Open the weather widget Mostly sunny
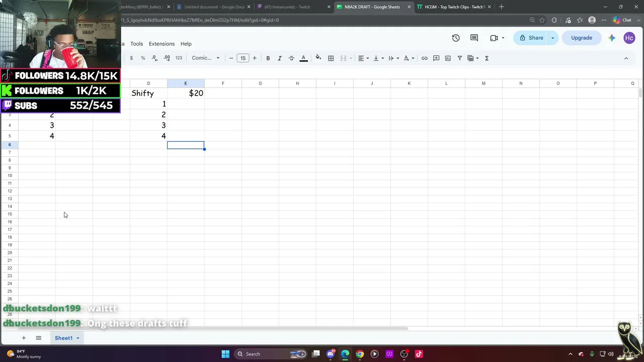The image size is (644, 362). pos(24,354)
